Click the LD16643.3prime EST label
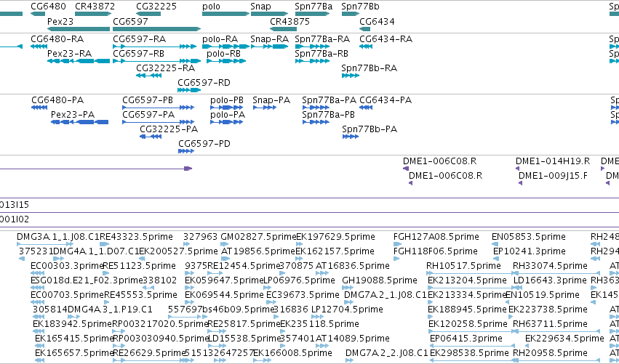The width and height of the screenshot is (619, 364). click(x=550, y=280)
